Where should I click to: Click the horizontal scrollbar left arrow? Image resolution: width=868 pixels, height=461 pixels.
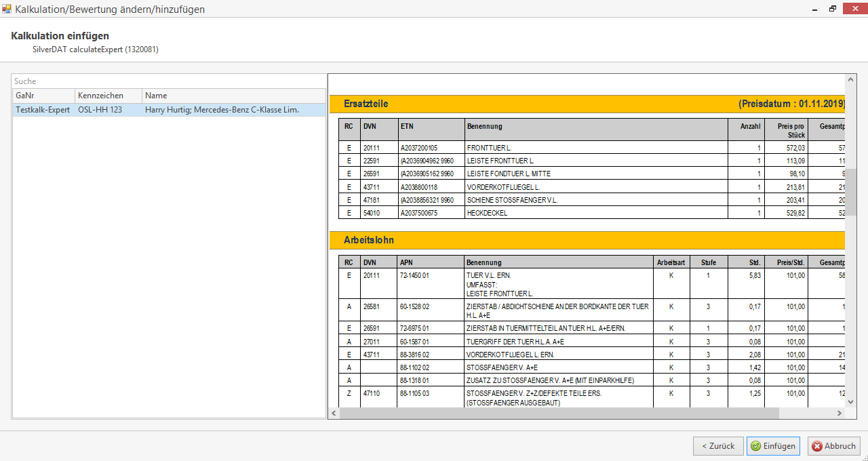point(334,413)
